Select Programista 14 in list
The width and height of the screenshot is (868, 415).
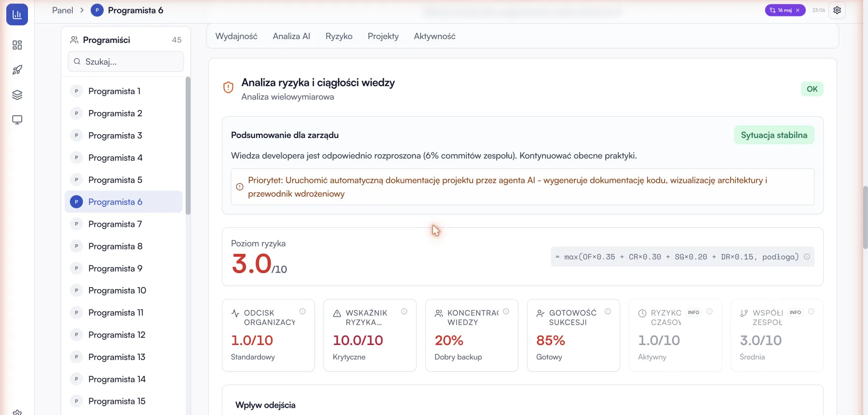point(124,379)
